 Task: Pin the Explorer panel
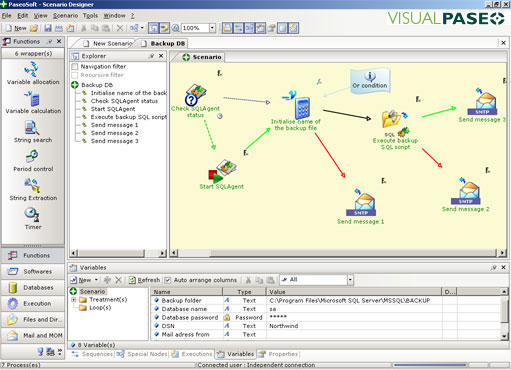point(152,56)
